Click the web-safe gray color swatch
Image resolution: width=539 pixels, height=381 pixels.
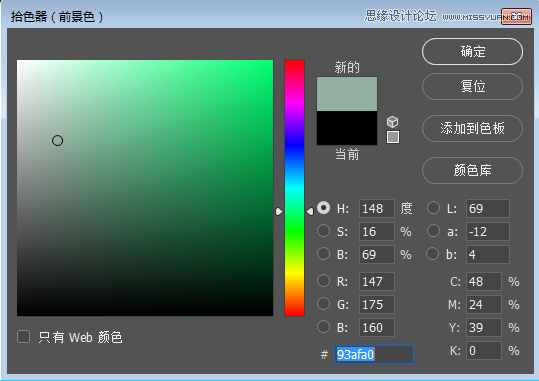pos(393,137)
